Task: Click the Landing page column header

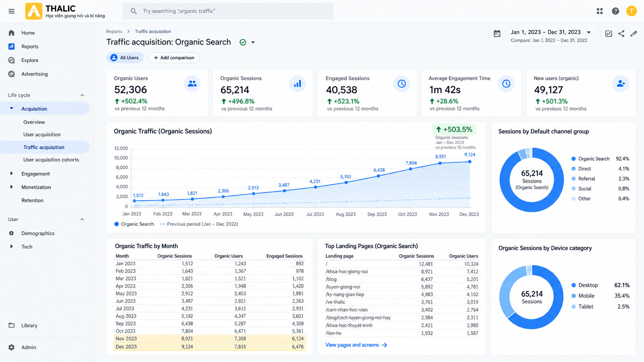Action: (339, 256)
